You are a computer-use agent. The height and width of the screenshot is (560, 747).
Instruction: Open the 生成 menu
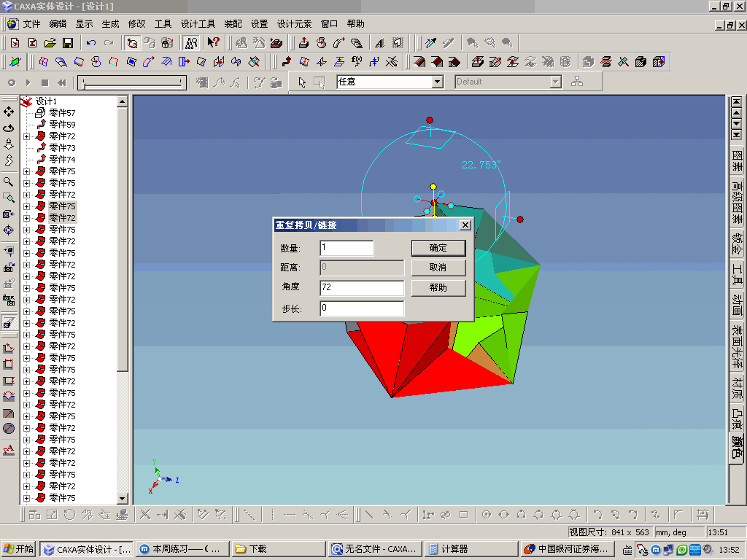point(110,24)
